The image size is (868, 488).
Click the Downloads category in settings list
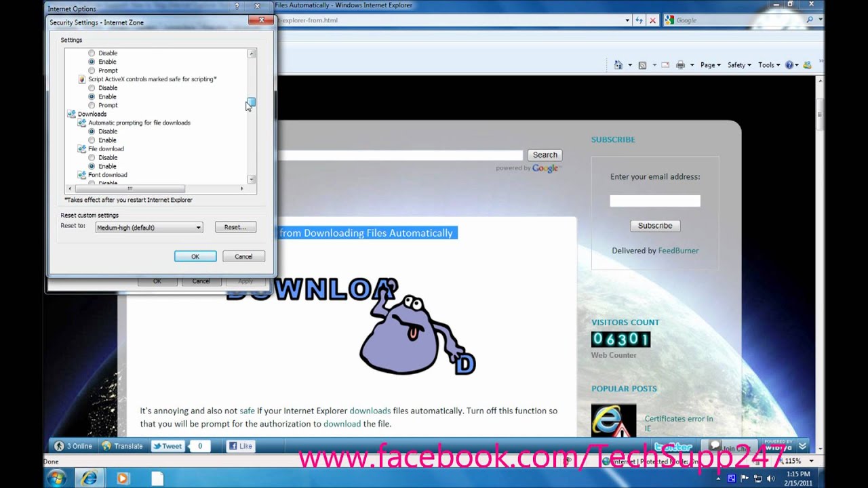(92, 114)
